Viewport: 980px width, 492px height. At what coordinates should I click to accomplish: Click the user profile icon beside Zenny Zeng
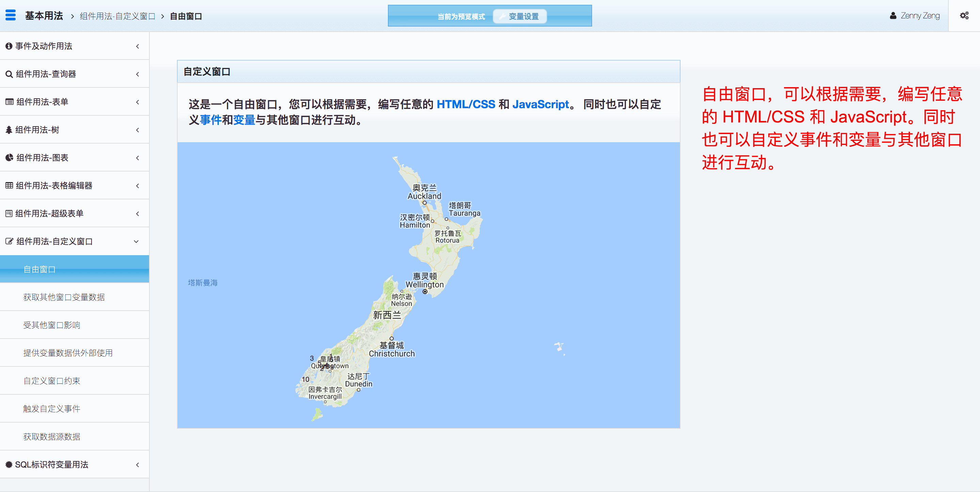(x=893, y=16)
